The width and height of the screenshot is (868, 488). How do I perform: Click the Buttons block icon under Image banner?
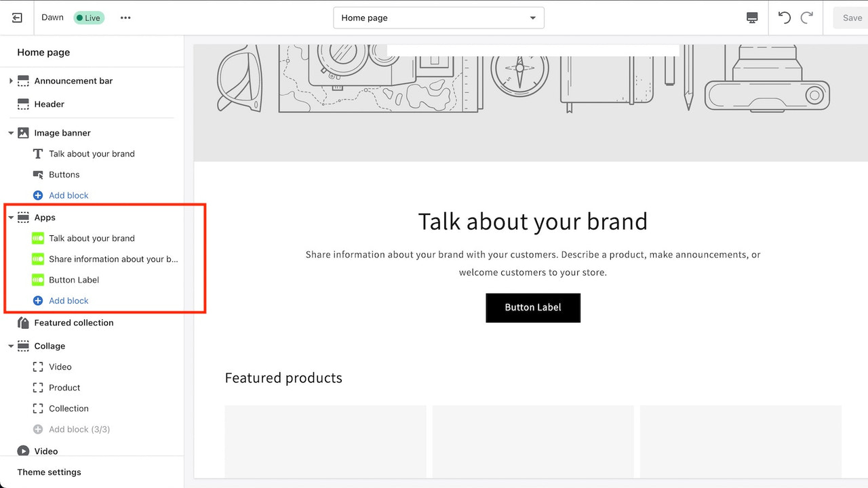[37, 174]
